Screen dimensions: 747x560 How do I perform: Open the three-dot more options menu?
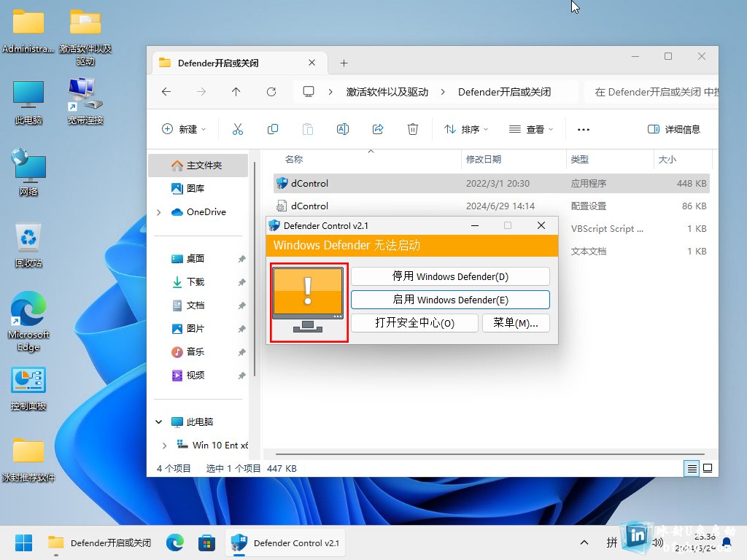coord(584,129)
